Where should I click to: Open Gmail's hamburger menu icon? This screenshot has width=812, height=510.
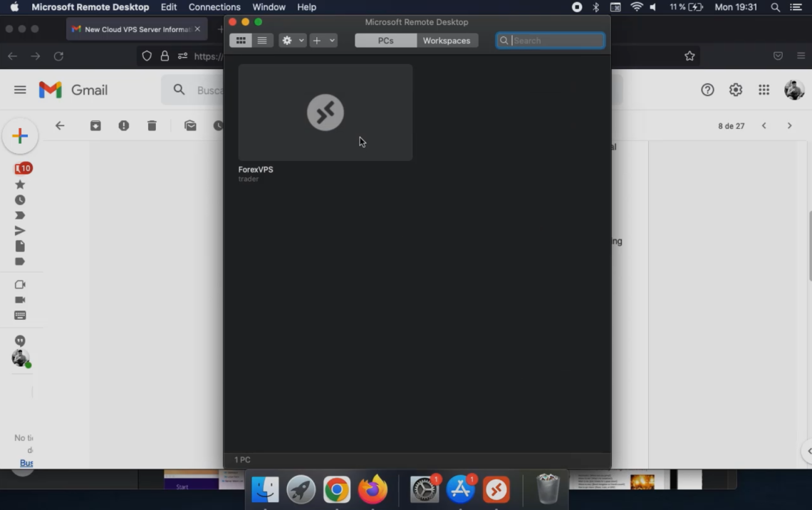pos(20,89)
